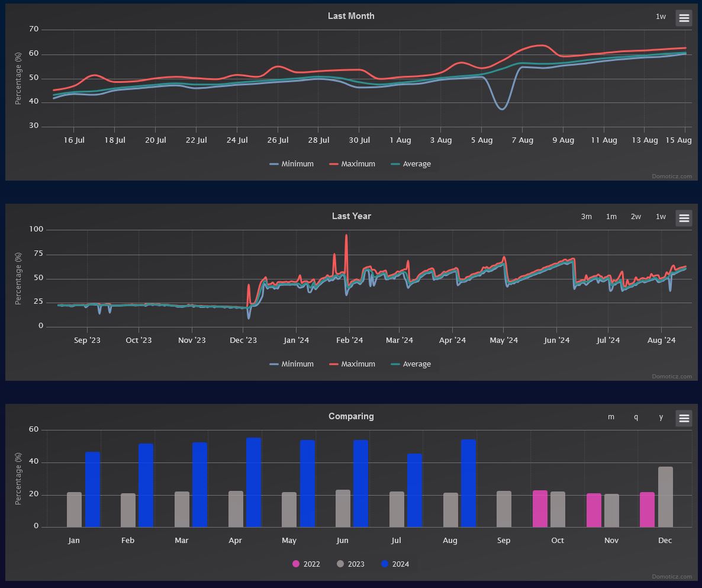
Task: Select 1m zoom in Last Year chart
Action: [611, 217]
